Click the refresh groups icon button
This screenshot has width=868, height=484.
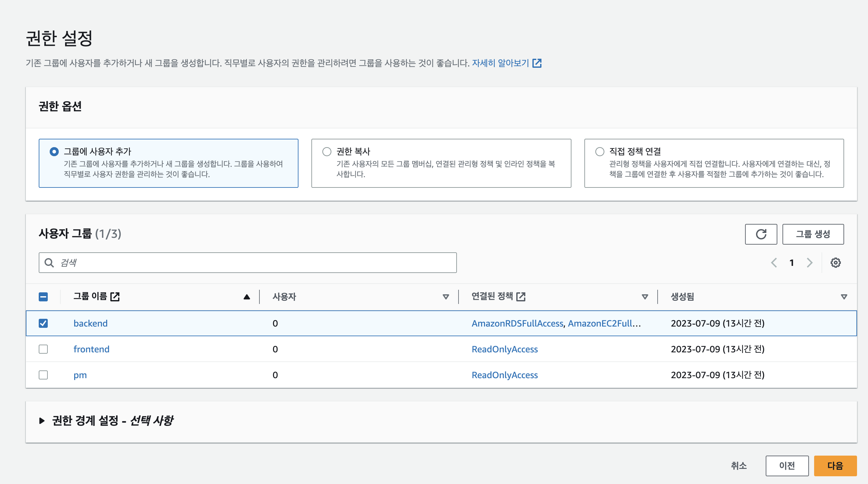pyautogui.click(x=761, y=234)
